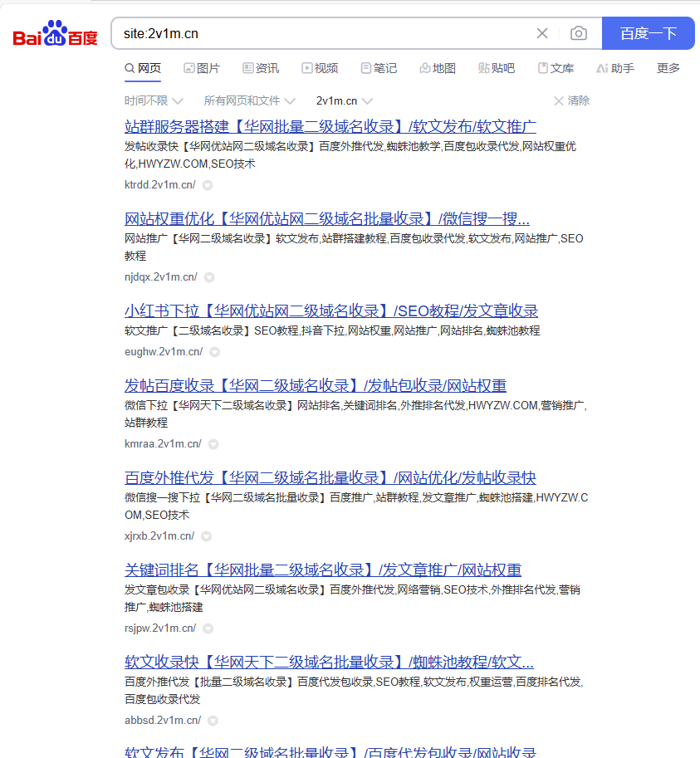Go to the 地图 tab
The height and width of the screenshot is (758, 700).
tap(438, 68)
